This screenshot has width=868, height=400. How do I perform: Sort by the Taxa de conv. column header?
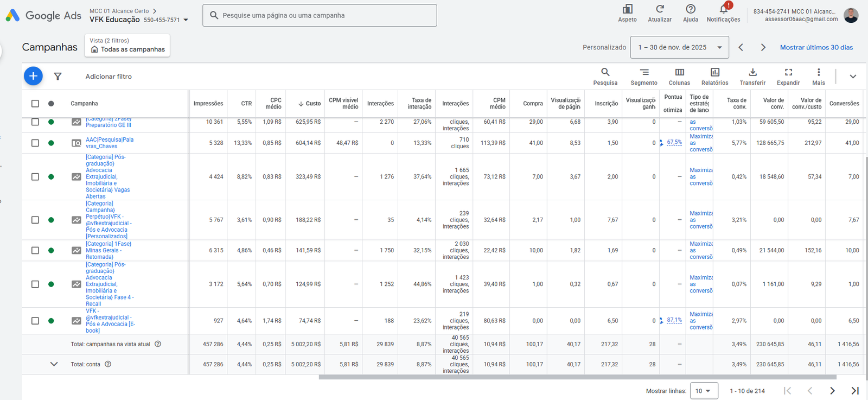[x=737, y=104]
